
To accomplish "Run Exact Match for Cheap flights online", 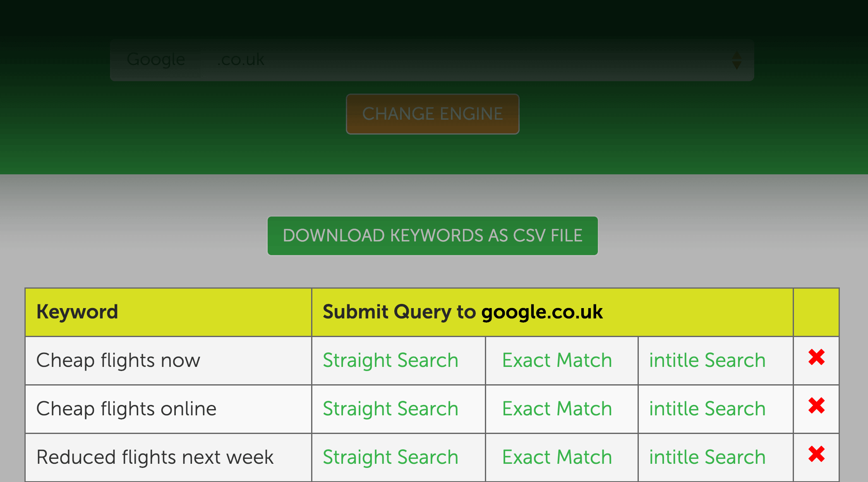I will click(x=557, y=409).
